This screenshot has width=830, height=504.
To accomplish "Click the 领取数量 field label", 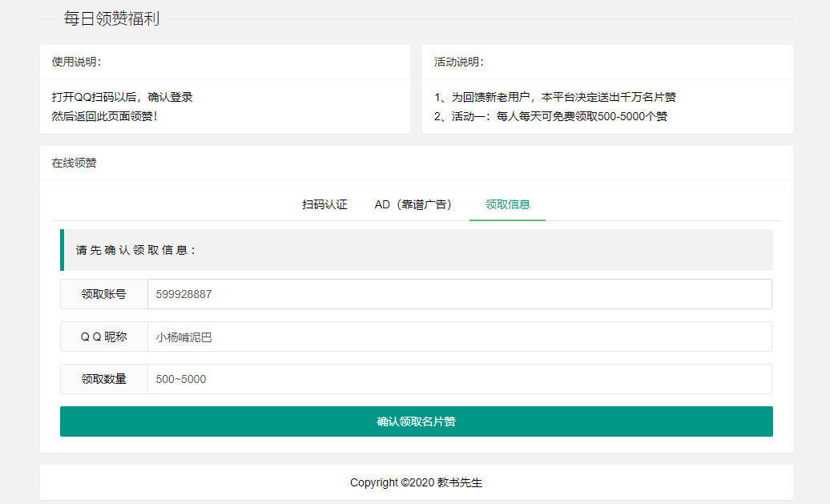I will [103, 378].
